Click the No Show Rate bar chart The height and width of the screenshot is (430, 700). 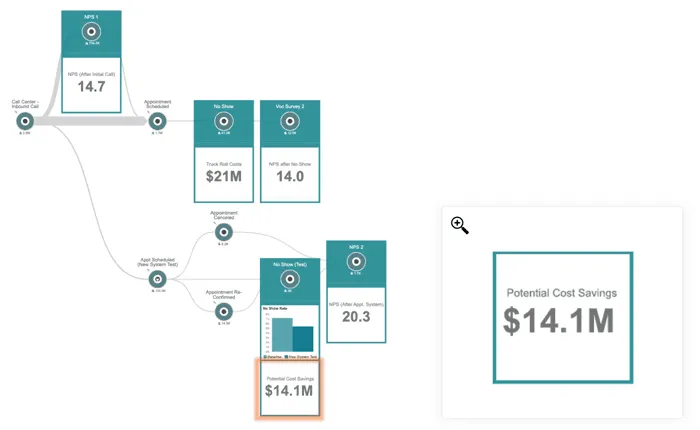tap(290, 332)
